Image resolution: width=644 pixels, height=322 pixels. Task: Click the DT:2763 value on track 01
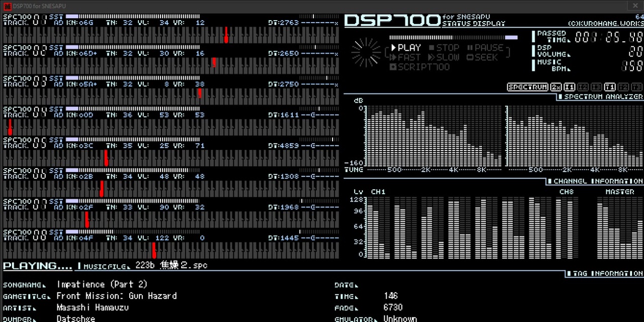(283, 23)
